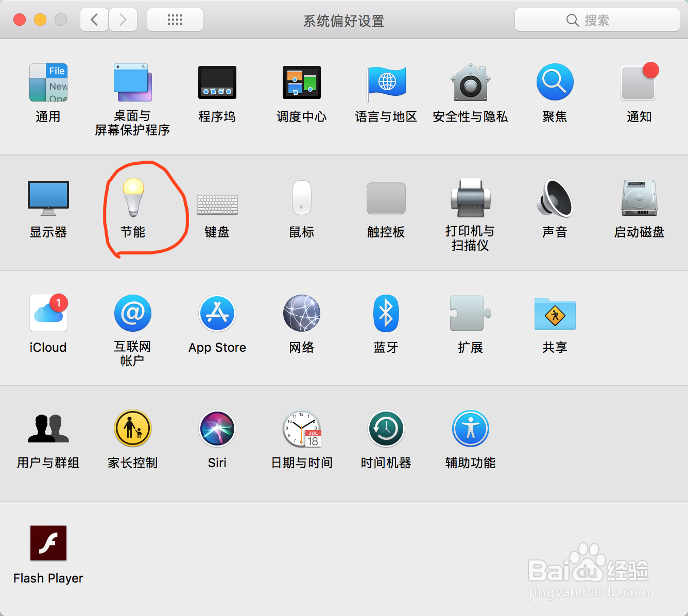This screenshot has height=616, width=688.
Task: Open the 扩展 (Extensions) preferences
Action: [471, 313]
